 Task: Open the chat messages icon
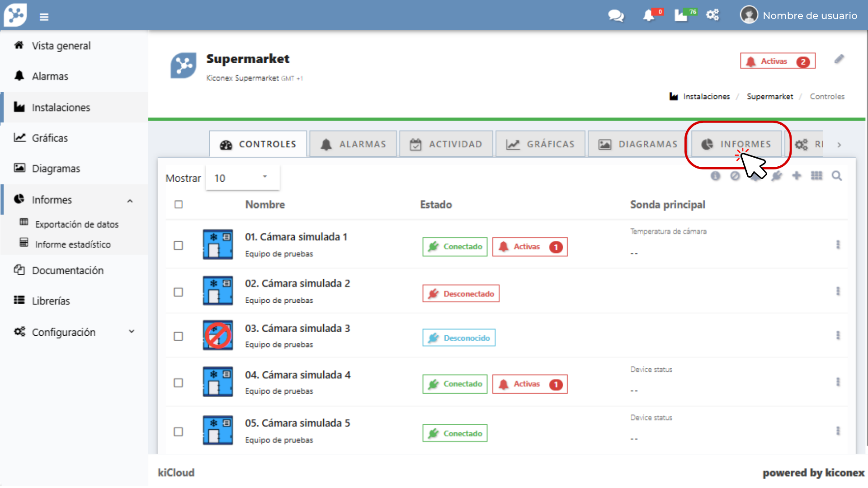pos(615,16)
